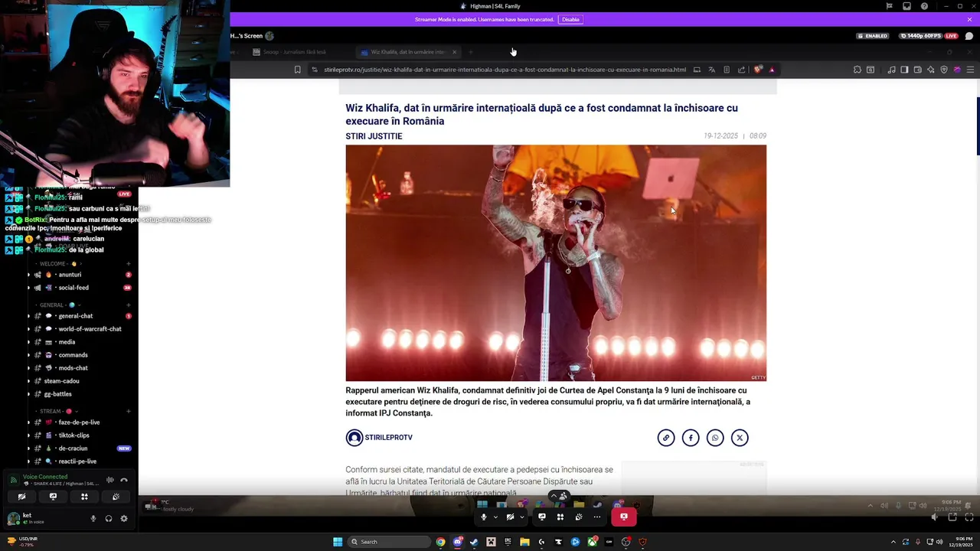Bookmark the page with the bookmark icon
This screenshot has height=551, width=980.
(x=298, y=70)
